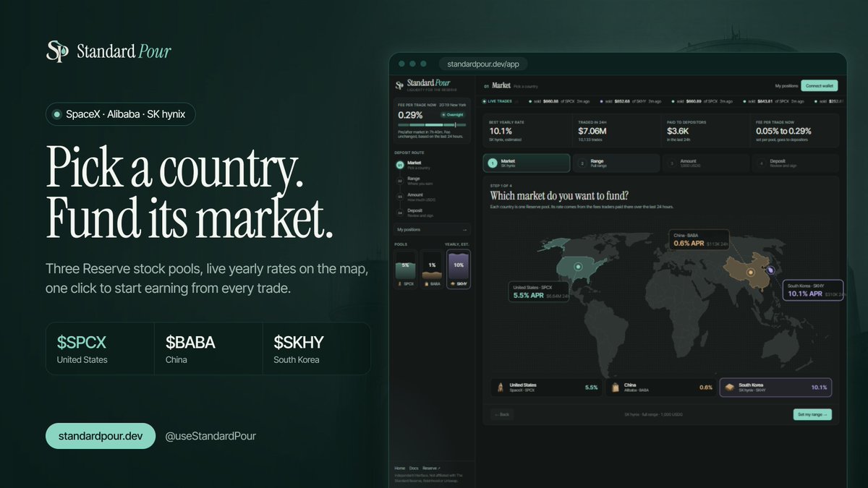This screenshot has height=488, width=868.
Task: Click the Live Trades indicator icon
Action: [x=483, y=102]
